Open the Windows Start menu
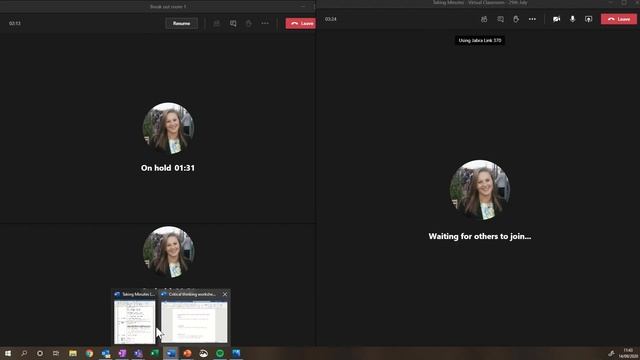 (8, 353)
